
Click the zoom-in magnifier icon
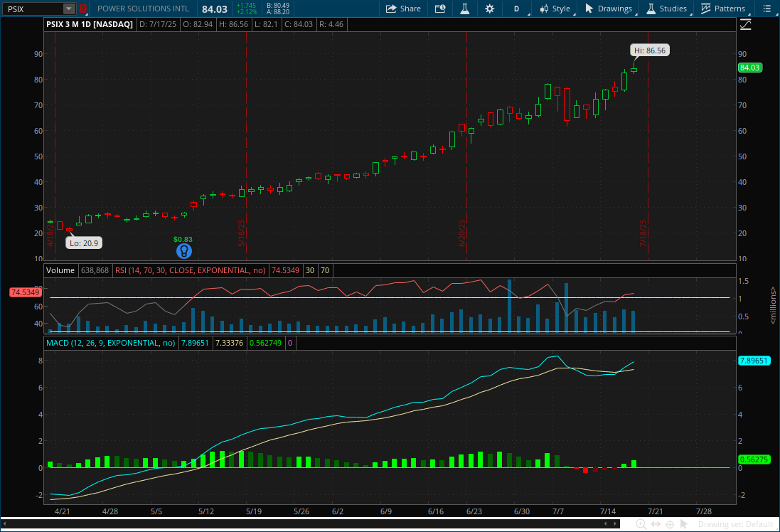point(641,524)
